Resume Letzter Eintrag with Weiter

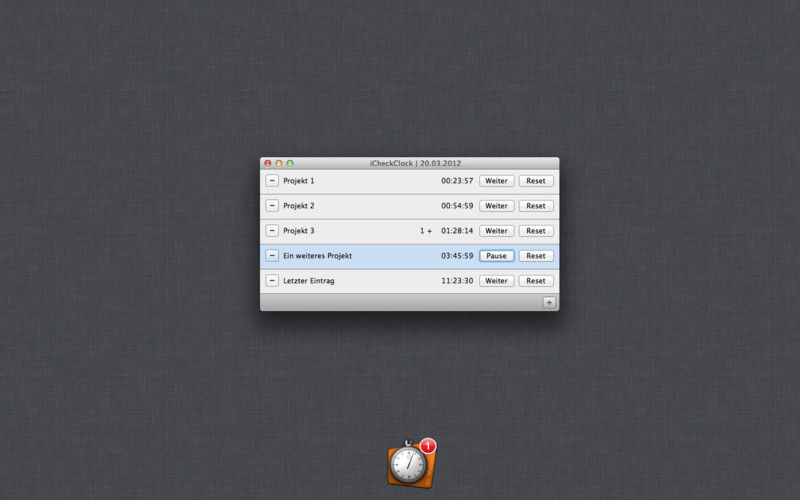(x=496, y=281)
